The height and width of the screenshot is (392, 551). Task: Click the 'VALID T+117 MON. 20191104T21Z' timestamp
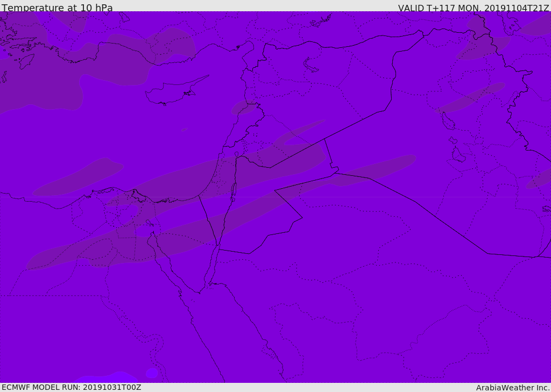click(x=474, y=8)
